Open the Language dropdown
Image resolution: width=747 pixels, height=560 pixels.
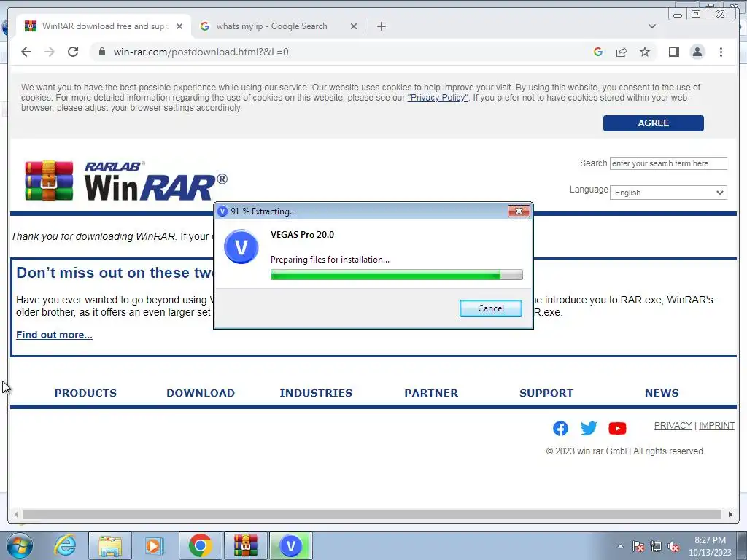click(668, 192)
